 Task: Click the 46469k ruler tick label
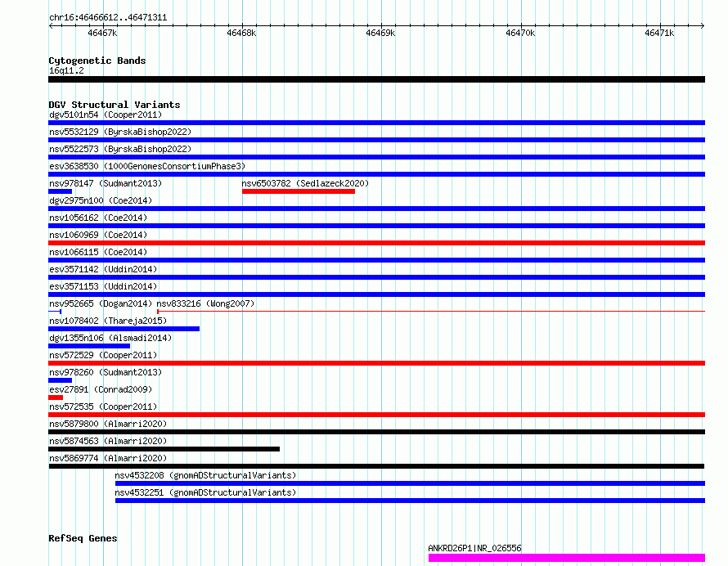coord(380,33)
